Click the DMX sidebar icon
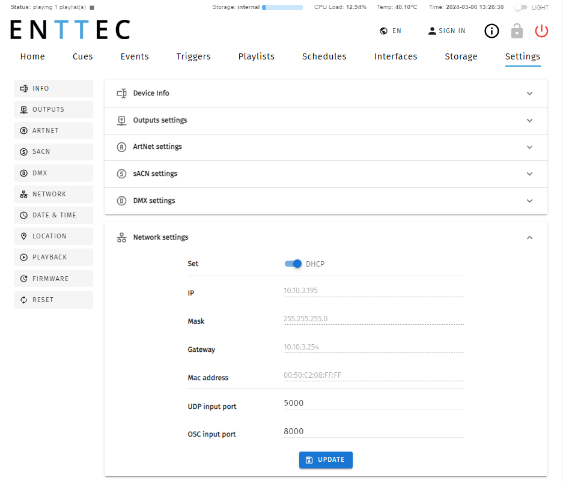 coord(24,173)
